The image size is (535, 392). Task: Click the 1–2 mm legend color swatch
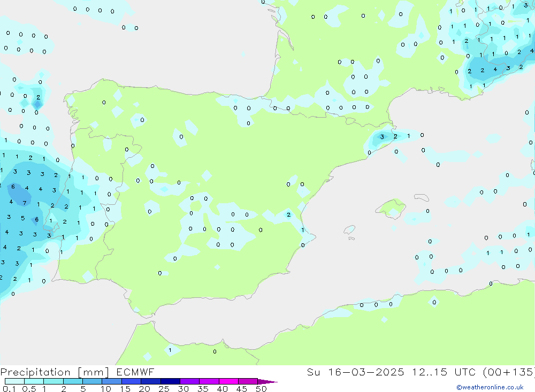[53, 381]
